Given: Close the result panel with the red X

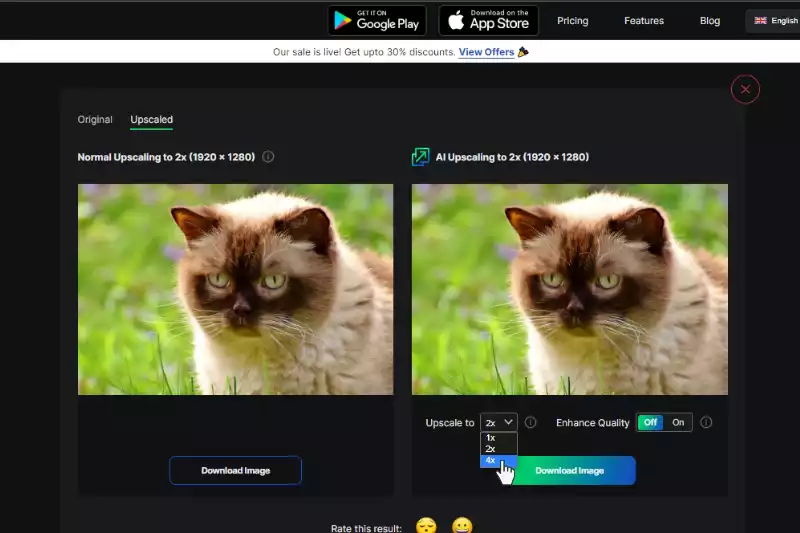Looking at the screenshot, I should tap(745, 89).
